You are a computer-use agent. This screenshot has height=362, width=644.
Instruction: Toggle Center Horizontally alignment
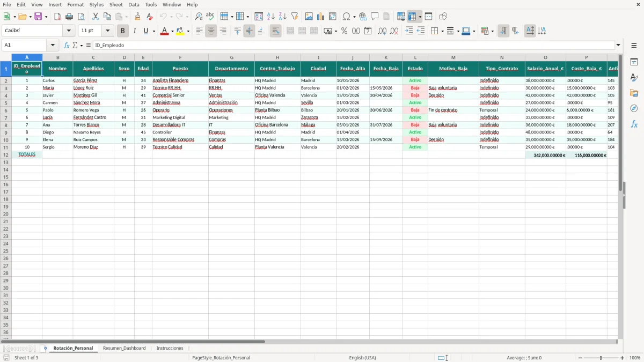(x=211, y=31)
